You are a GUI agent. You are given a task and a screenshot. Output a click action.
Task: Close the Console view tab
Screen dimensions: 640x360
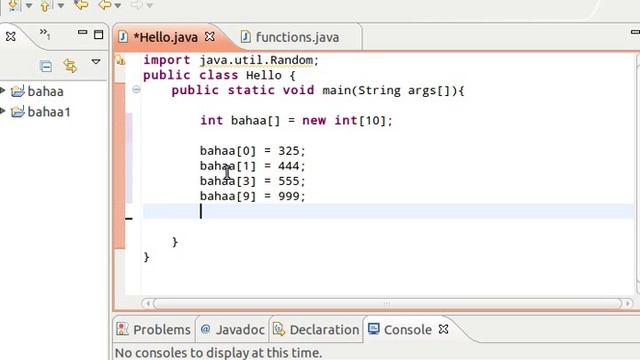click(444, 329)
